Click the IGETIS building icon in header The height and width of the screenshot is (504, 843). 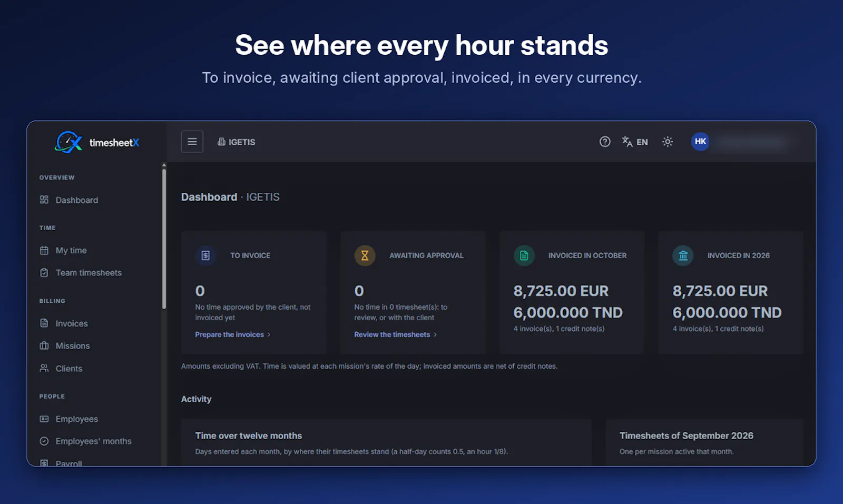coord(221,142)
